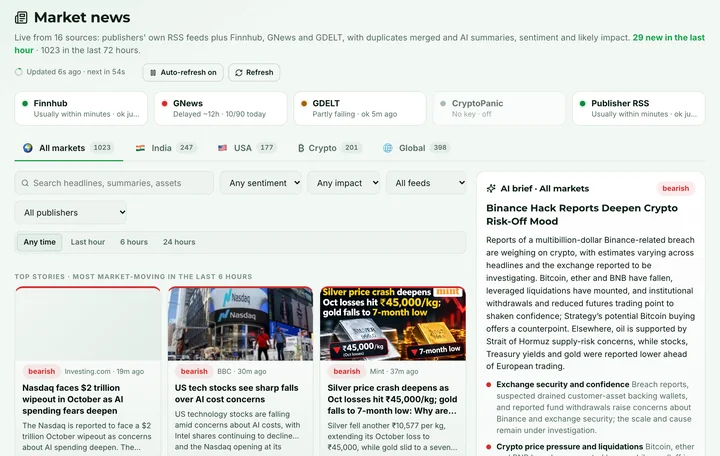Image resolution: width=720 pixels, height=456 pixels.
Task: Click bearish badge on Mint story
Action: [347, 372]
